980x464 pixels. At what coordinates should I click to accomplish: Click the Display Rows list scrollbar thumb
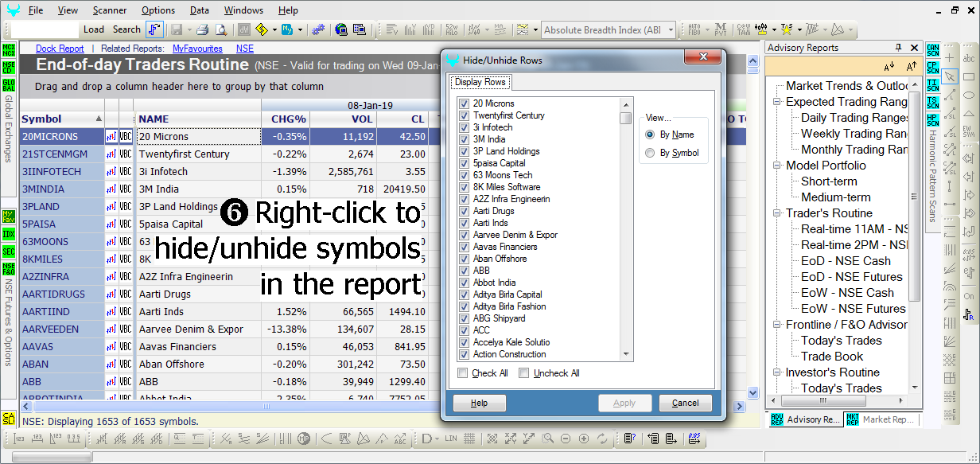(626, 119)
